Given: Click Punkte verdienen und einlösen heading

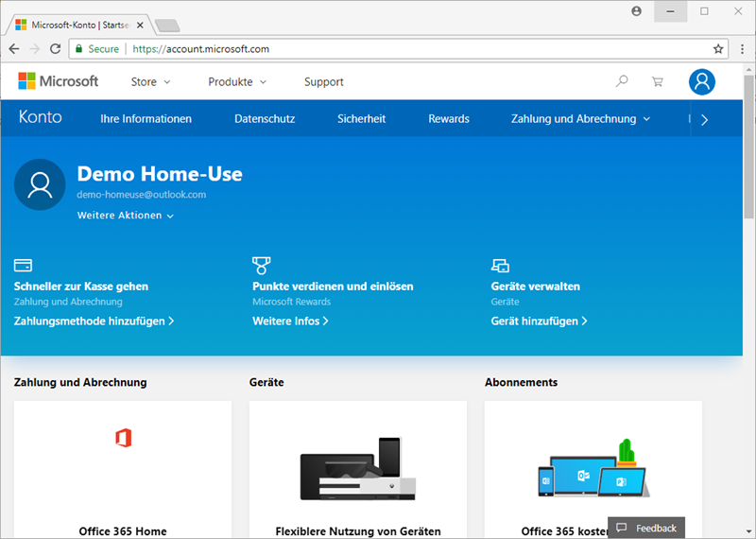Looking at the screenshot, I should click(x=333, y=287).
